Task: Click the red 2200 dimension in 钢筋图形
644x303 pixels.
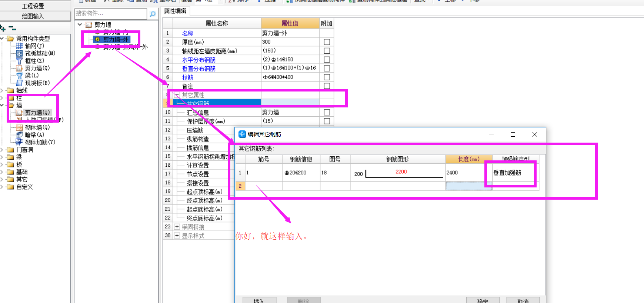Action: [401, 172]
